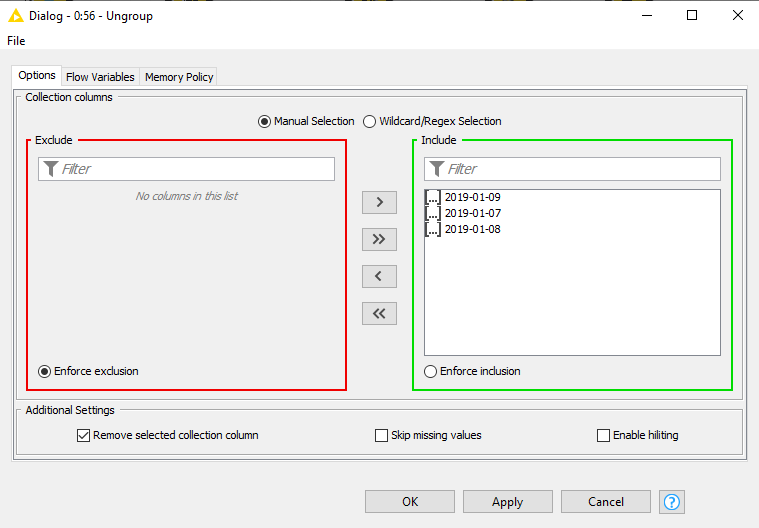Click the help question mark icon
Image resolution: width=759 pixels, height=528 pixels.
tap(672, 502)
